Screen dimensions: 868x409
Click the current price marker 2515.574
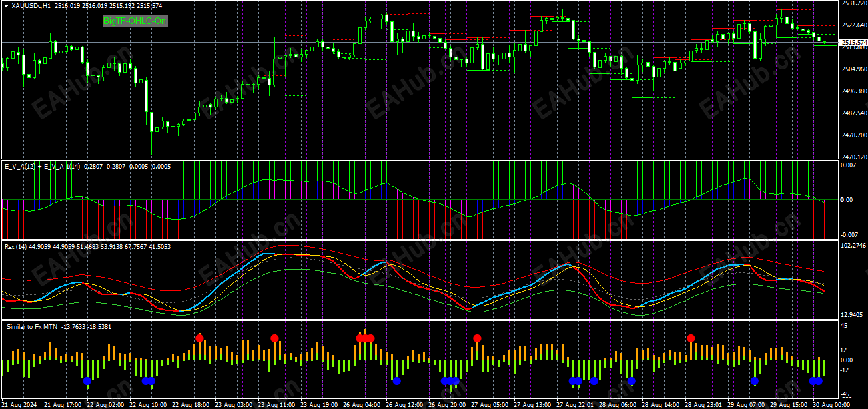pyautogui.click(x=853, y=43)
